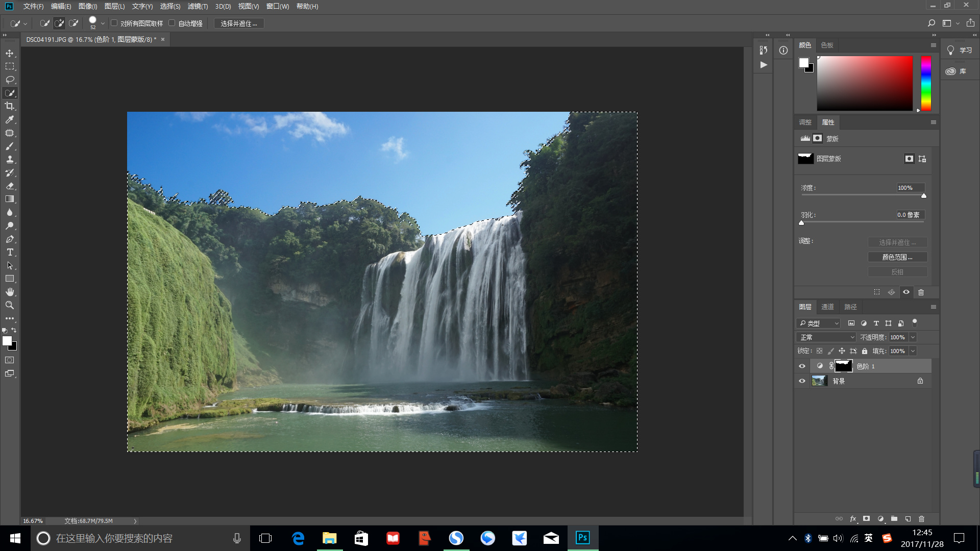Viewport: 980px width, 551px height.
Task: Enable 对所有图层取样 checkbox
Action: pyautogui.click(x=114, y=23)
